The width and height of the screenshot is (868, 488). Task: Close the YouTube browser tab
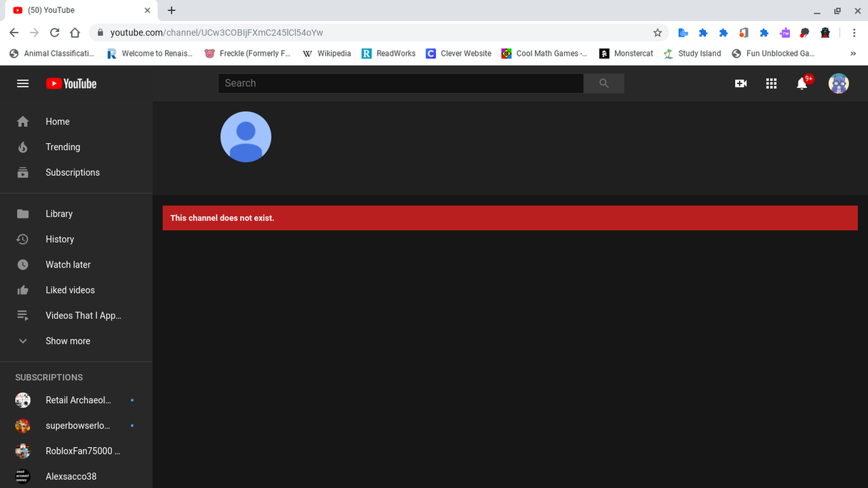[147, 10]
